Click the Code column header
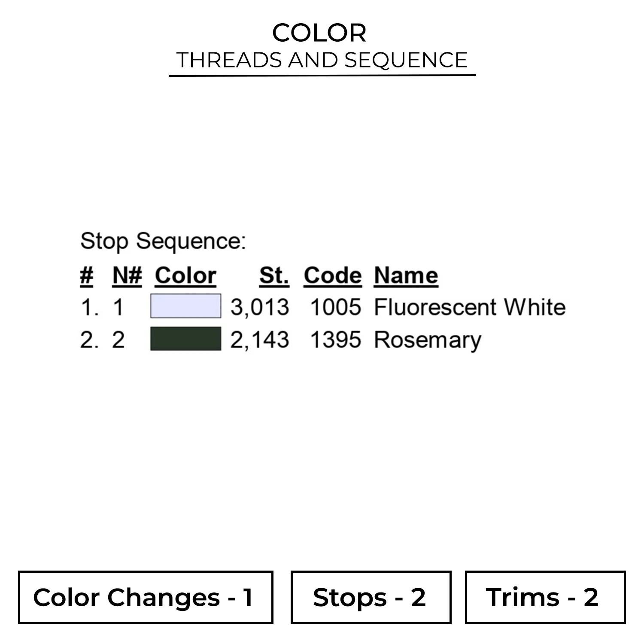Viewport: 644px width, 644px height. [x=333, y=275]
